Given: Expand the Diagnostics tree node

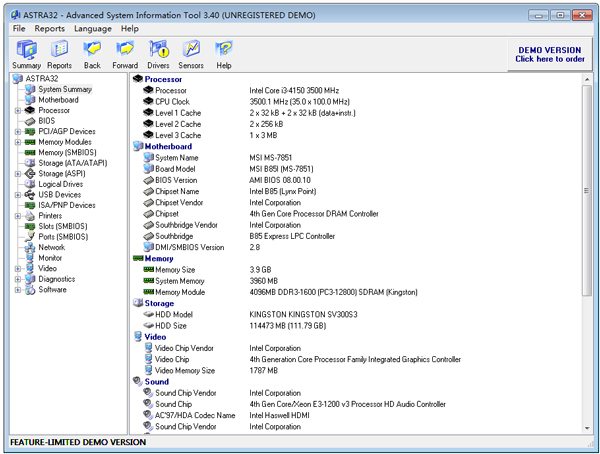Looking at the screenshot, I should coord(18,279).
